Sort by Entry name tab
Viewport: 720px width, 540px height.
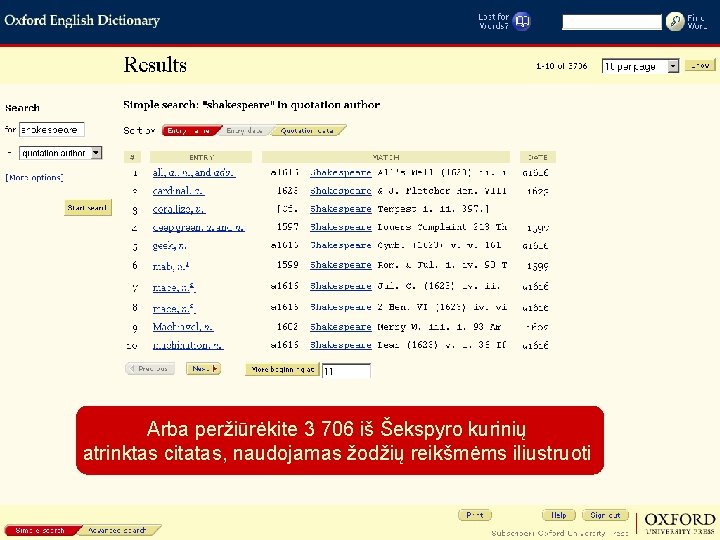pos(191,131)
